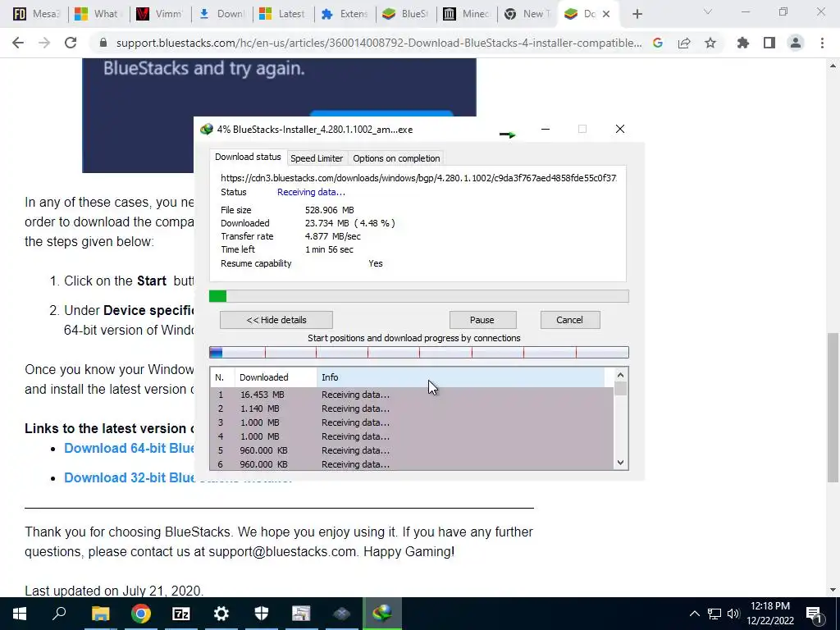Open Options on completion tab
The image size is (840, 630).
[x=396, y=158]
